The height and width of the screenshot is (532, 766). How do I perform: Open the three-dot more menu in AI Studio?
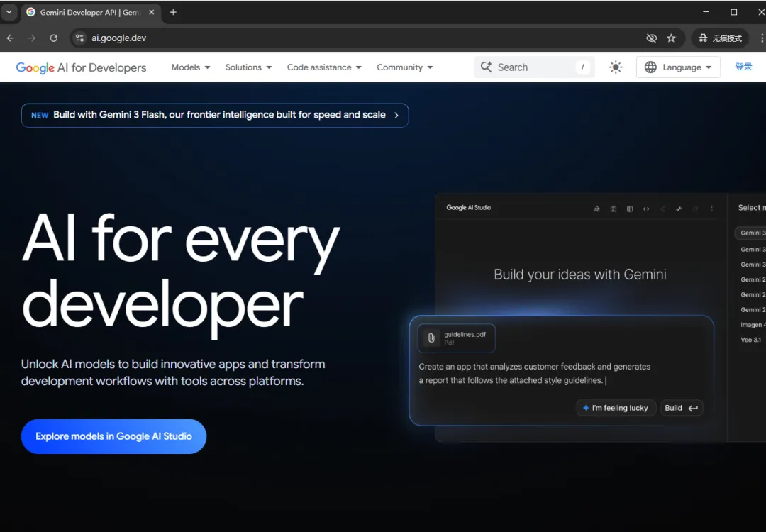711,209
